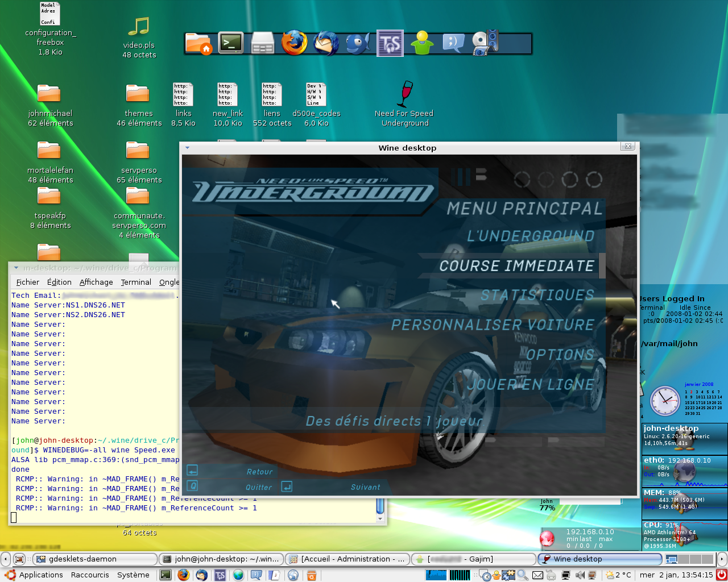This screenshot has height=582, width=728.
Task: Click Retour at bottom of game
Action: [x=259, y=472]
